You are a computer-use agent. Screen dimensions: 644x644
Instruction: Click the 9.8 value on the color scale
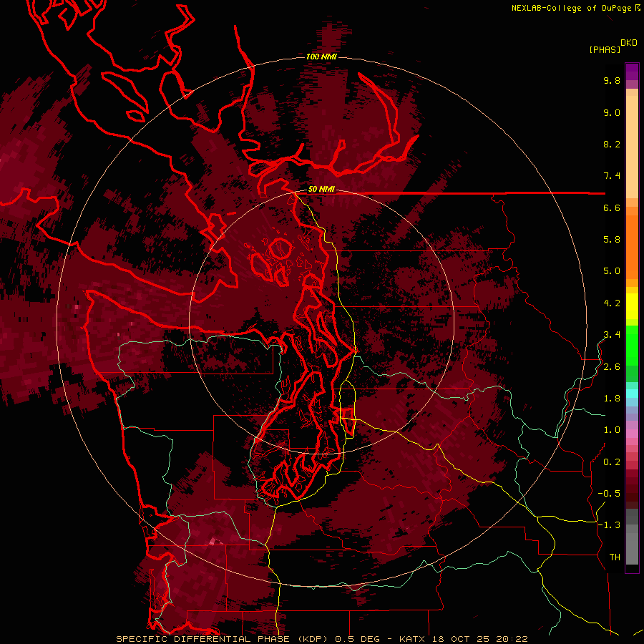tap(612, 80)
